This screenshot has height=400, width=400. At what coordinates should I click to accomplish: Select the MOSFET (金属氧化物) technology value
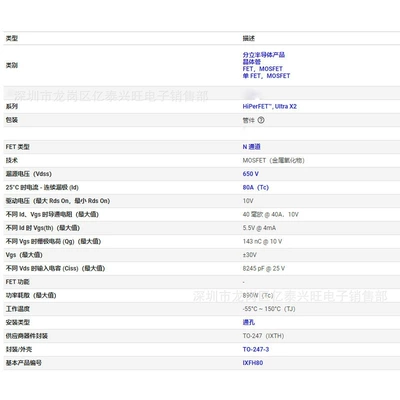(274, 160)
